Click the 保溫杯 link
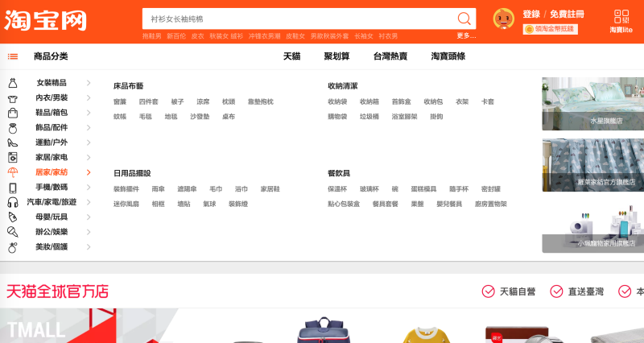This screenshot has width=644, height=343. (337, 189)
